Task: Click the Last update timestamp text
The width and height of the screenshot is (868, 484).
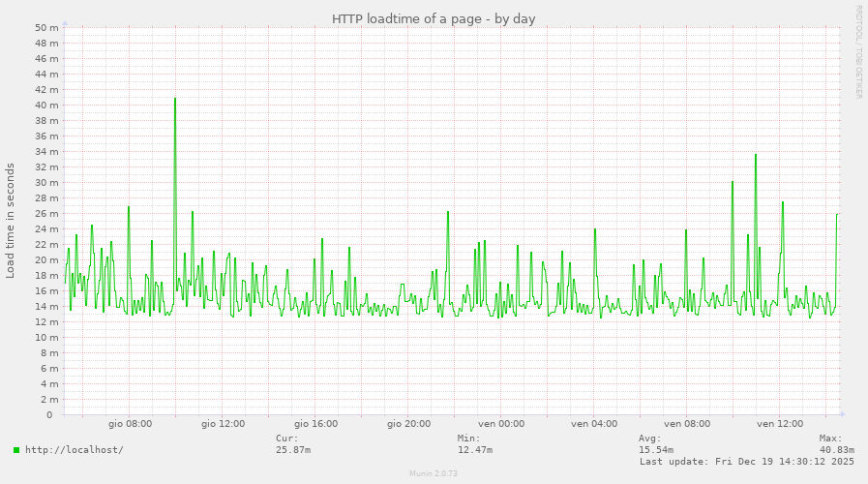Action: click(747, 462)
